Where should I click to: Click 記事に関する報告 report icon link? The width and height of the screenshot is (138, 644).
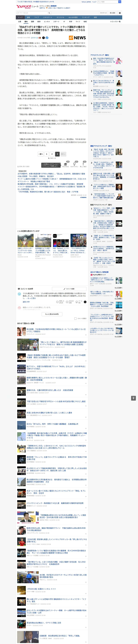pyautogui.click(x=23, y=166)
